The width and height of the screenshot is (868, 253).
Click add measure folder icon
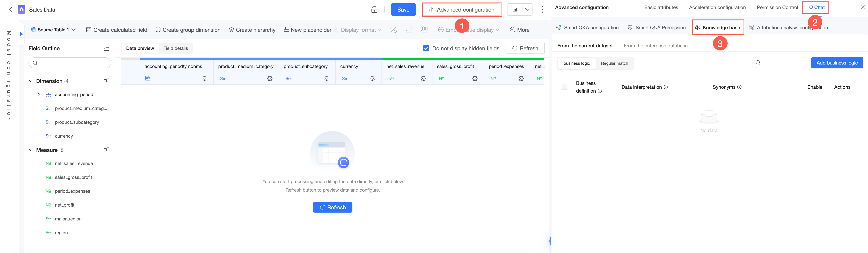106,150
